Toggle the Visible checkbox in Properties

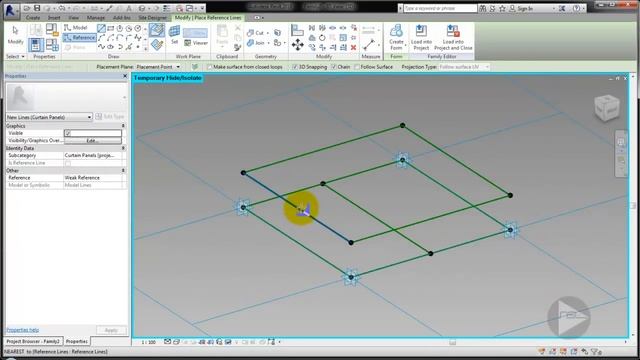pyautogui.click(x=68, y=133)
